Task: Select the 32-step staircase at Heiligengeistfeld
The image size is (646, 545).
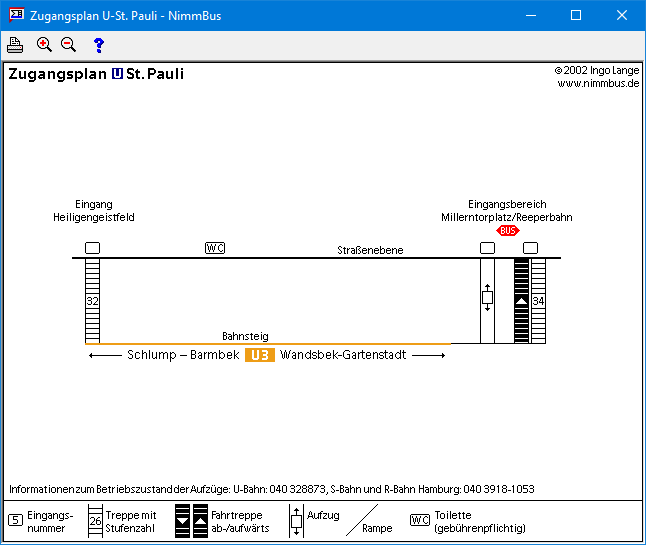Action: 92,300
